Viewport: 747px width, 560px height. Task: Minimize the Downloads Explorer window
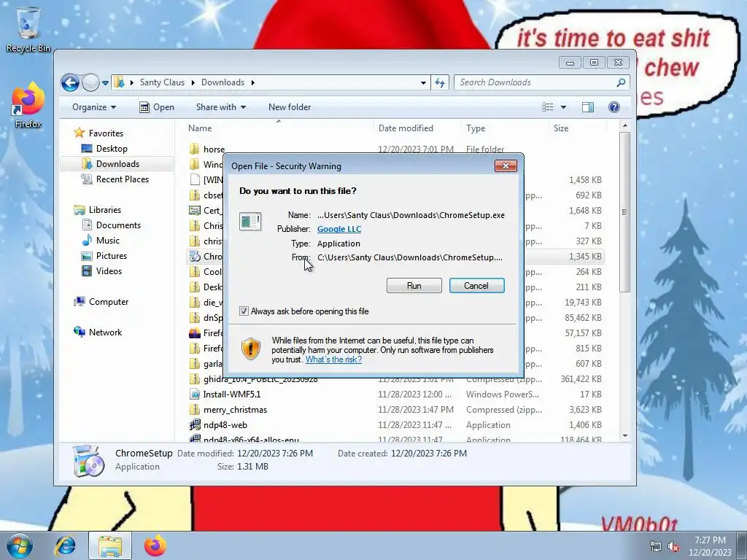point(570,63)
